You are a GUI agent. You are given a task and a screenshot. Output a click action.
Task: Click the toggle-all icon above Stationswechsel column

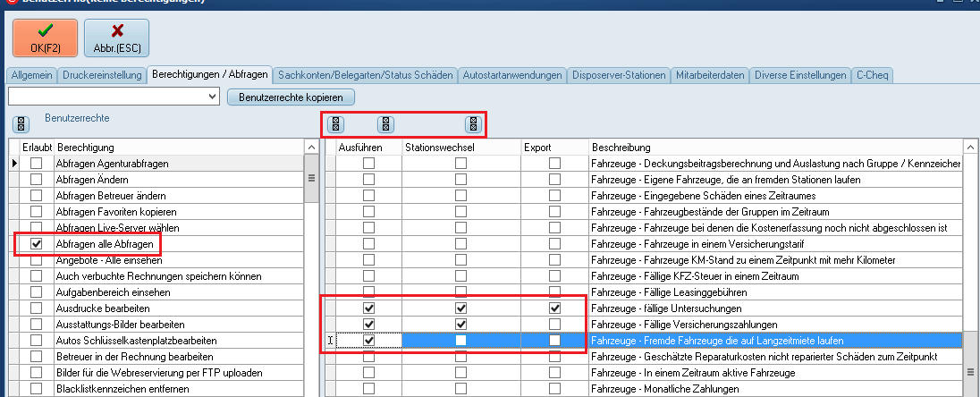385,124
